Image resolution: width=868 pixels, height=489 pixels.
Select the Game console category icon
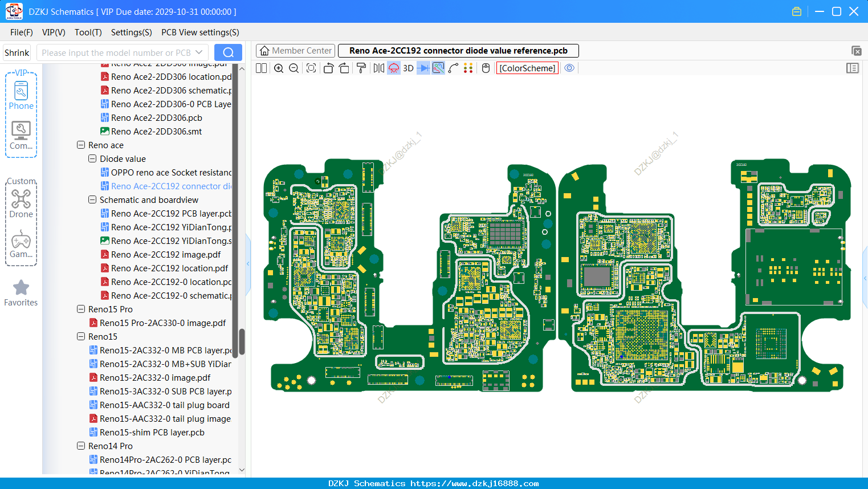21,244
